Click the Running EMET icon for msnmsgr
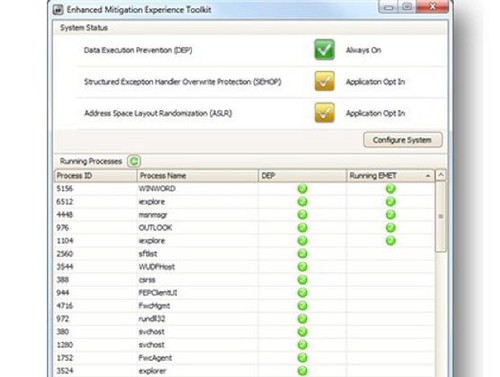This screenshot has height=377, width=500. point(391,215)
